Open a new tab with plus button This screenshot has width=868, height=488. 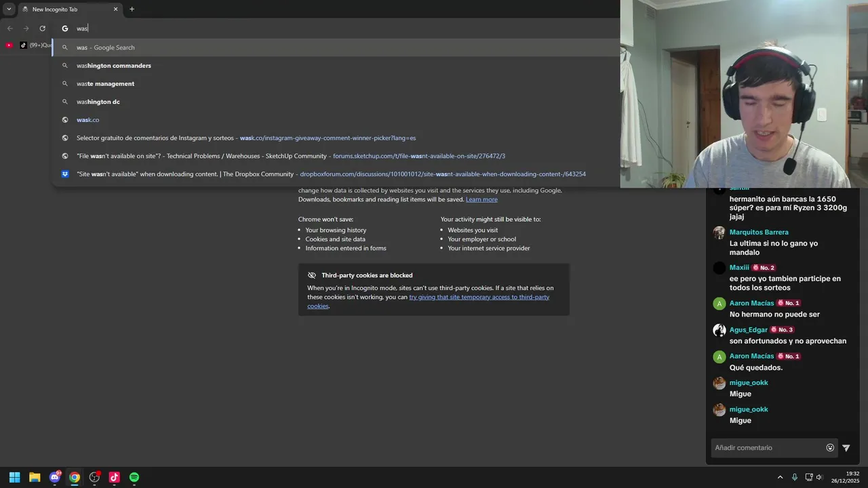[132, 9]
